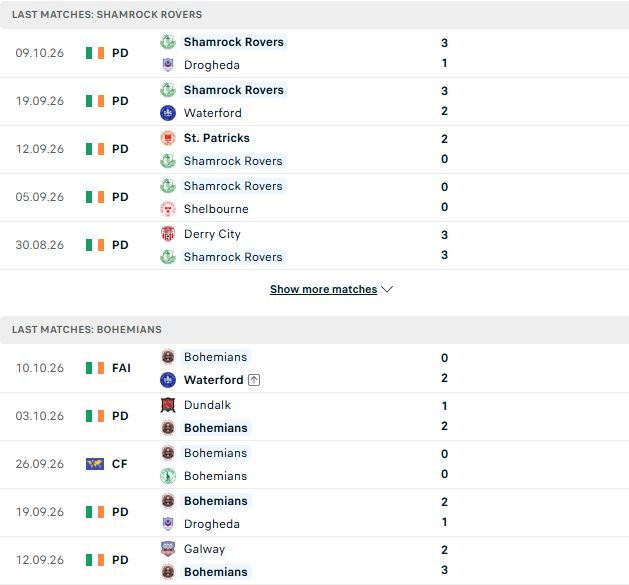Viewport: 629px width, 585px height.
Task: Click world flag icon in 26.09.26 CF row
Action: [x=95, y=464]
